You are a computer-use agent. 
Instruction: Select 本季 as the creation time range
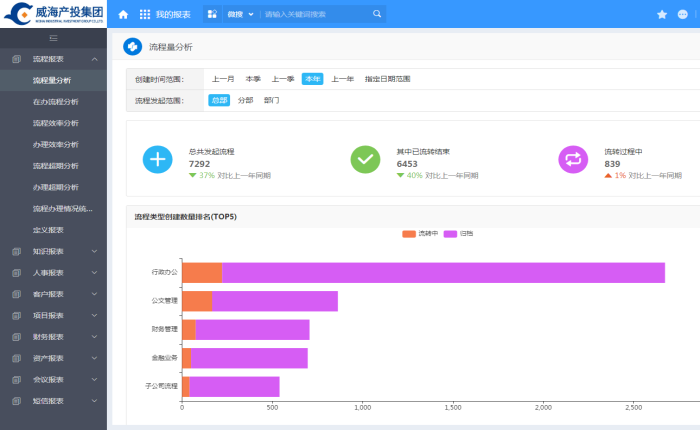[x=253, y=79]
